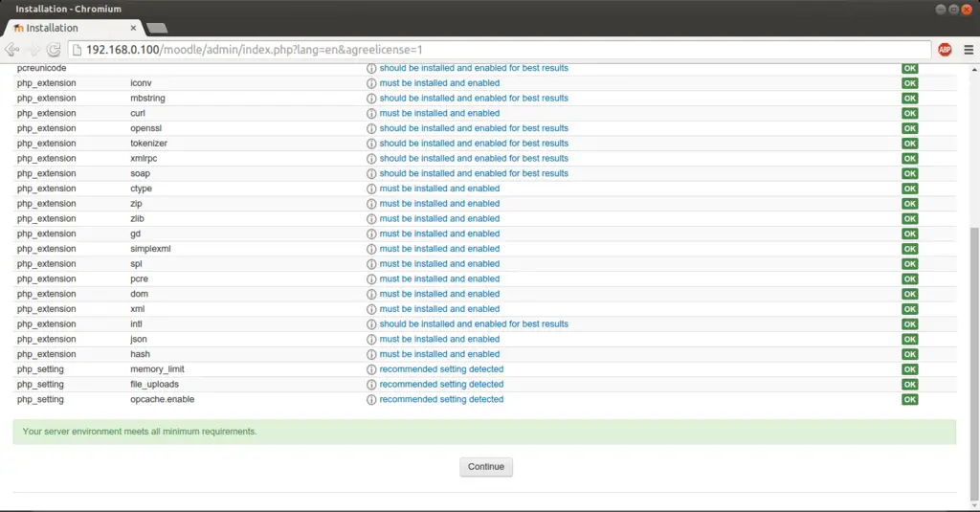980x512 pixels.
Task: Reload the page with the refresh icon
Action: [x=54, y=50]
